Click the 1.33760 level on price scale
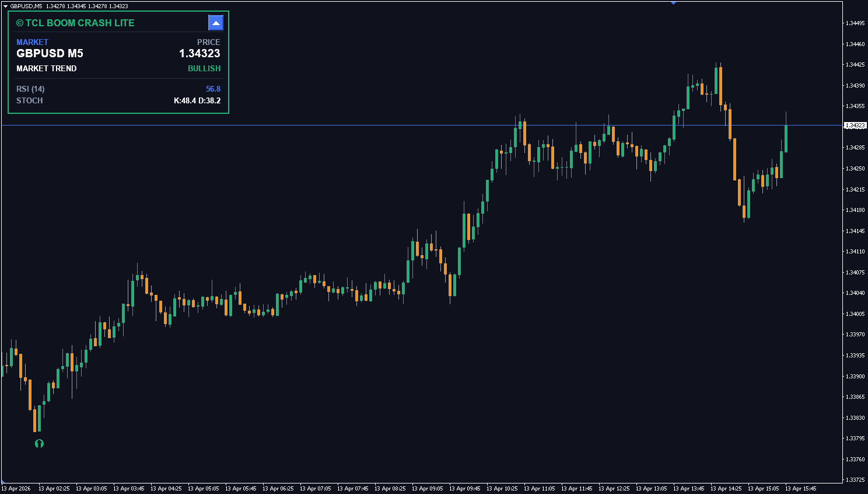 pos(855,460)
